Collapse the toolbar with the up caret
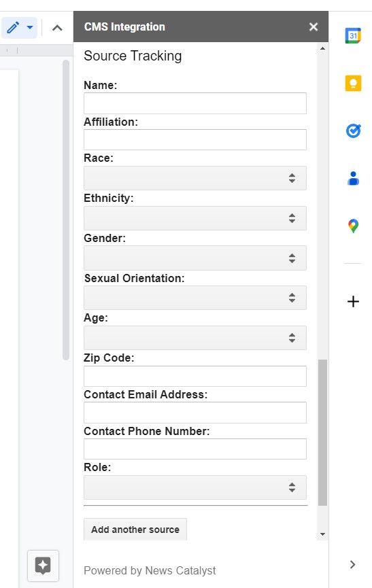Image resolution: width=372 pixels, height=588 pixels. [x=57, y=28]
